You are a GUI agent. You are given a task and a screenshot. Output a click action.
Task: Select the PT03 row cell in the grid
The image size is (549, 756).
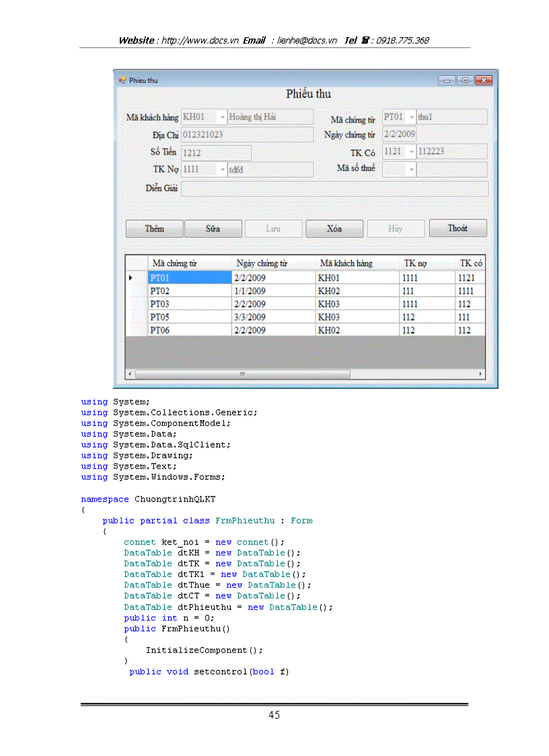coord(188,304)
